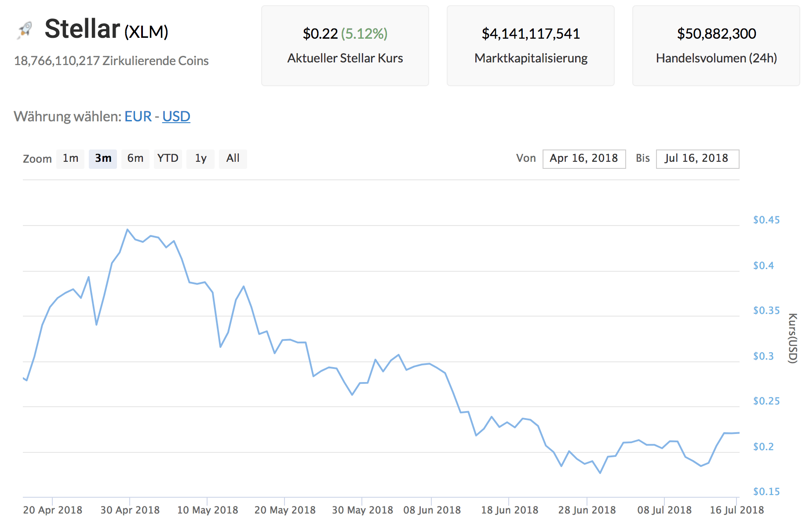Screen dimensions: 802x532
Task: Click the 30 Apr 2018 date label
Action: [x=130, y=510]
